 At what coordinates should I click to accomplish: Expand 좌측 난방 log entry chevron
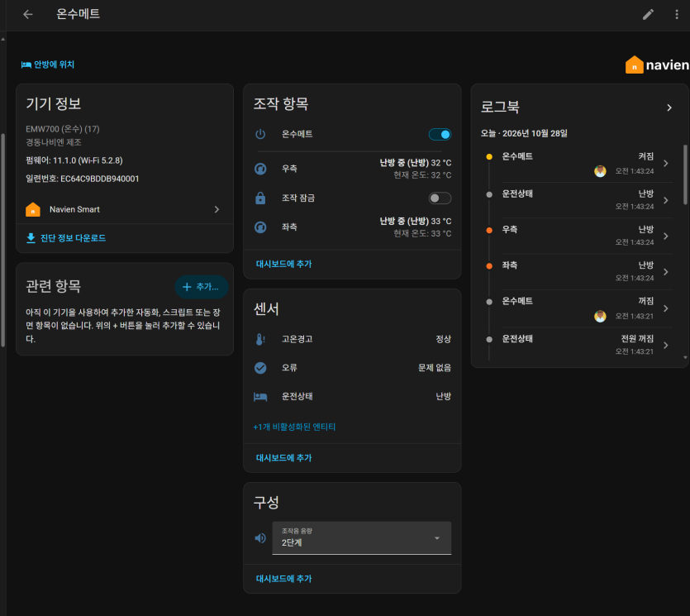pos(666,272)
